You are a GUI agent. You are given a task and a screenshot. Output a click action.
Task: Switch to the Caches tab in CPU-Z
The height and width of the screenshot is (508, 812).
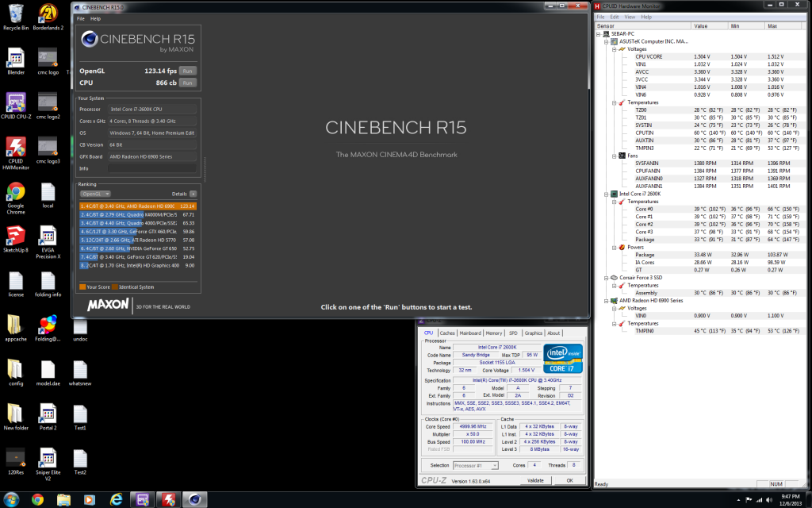coord(447,333)
